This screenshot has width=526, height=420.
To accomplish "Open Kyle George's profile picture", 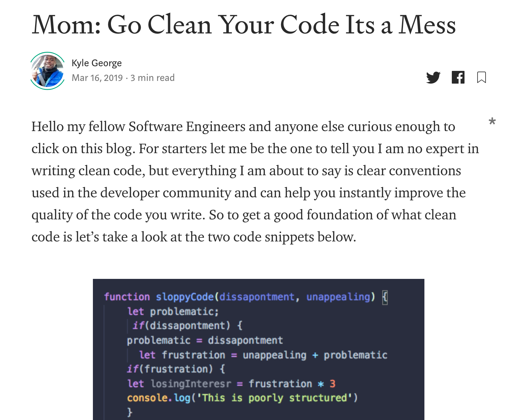I will point(47,71).
